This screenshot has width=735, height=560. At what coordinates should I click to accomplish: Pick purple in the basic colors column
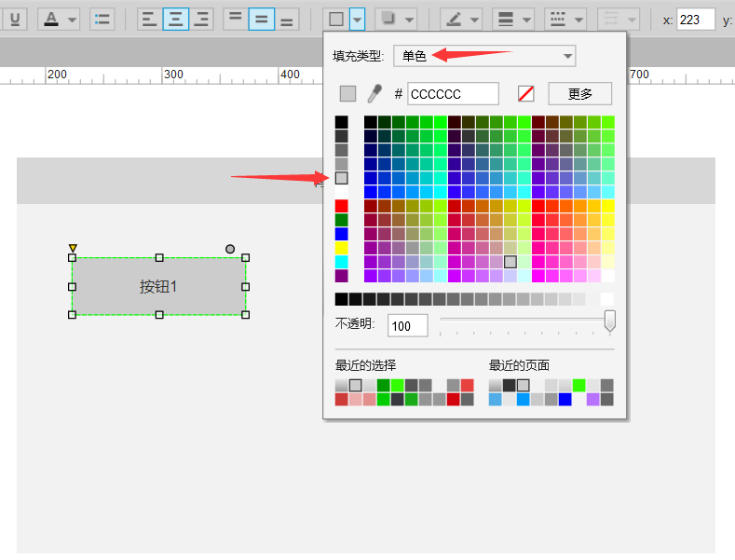(341, 276)
